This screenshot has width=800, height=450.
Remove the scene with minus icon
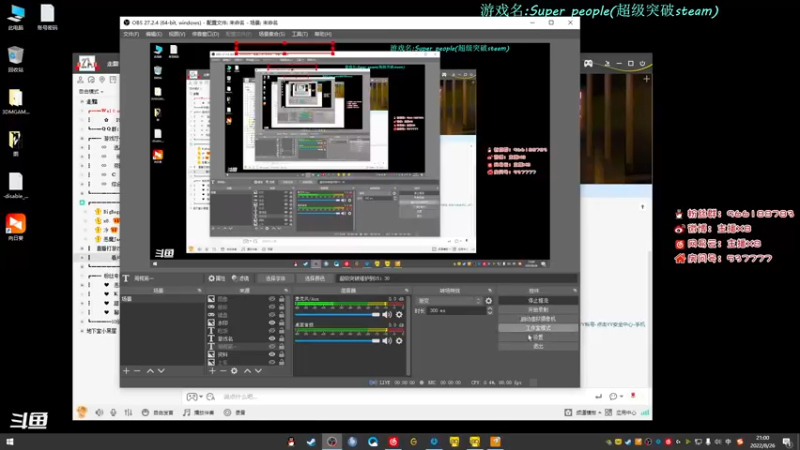tap(137, 371)
